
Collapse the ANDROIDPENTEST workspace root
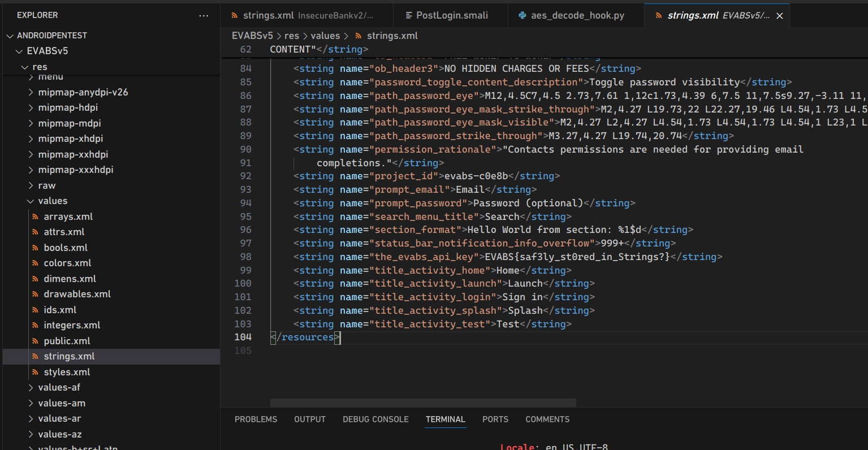coord(10,36)
